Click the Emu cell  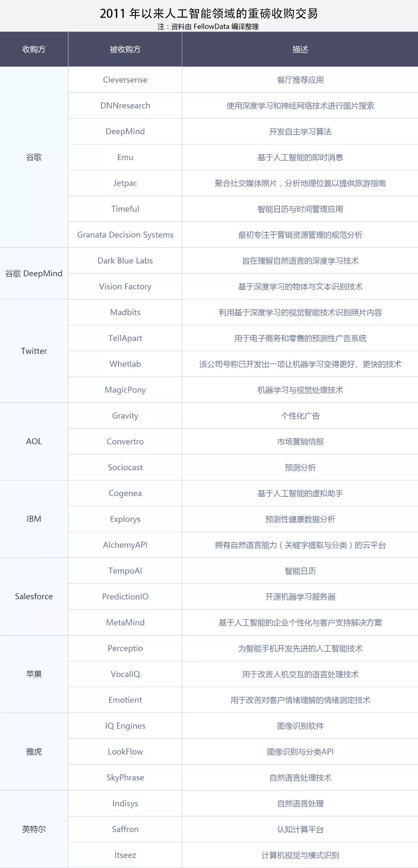(125, 157)
